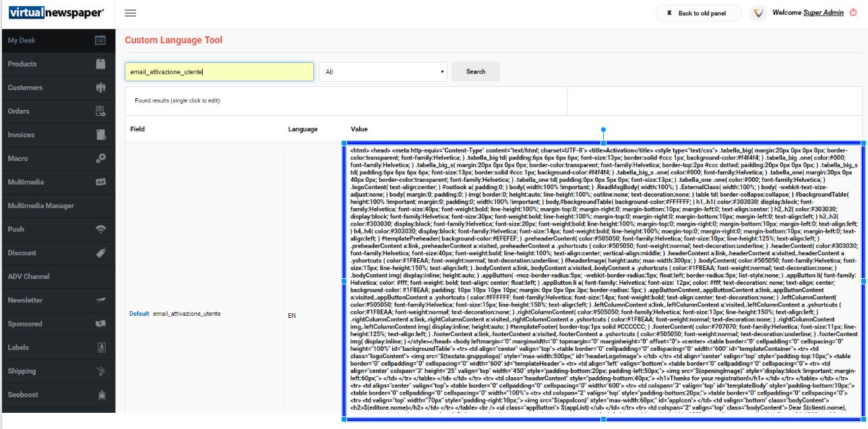Click the HTML value text area
This screenshot has width=868, height=429.
[x=603, y=279]
